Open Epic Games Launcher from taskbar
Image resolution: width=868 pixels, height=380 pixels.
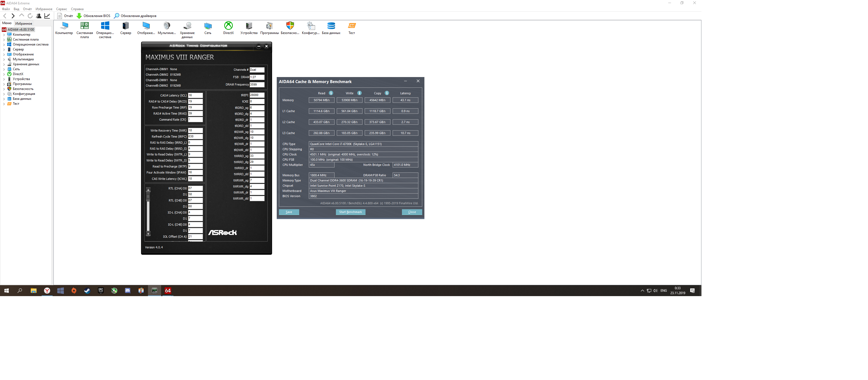tap(101, 291)
